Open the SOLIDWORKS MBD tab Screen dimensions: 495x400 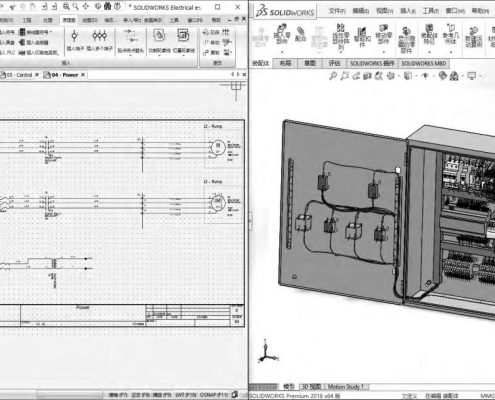[x=423, y=63]
